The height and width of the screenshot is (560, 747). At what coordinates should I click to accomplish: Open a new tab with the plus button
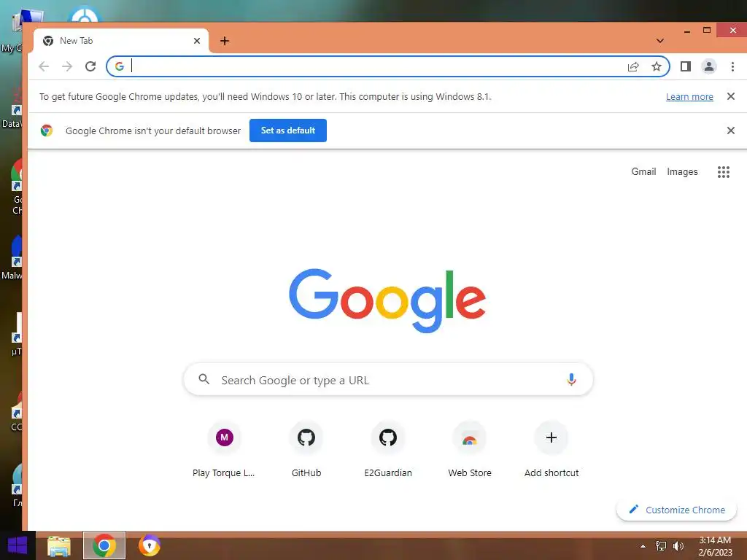pyautogui.click(x=225, y=41)
